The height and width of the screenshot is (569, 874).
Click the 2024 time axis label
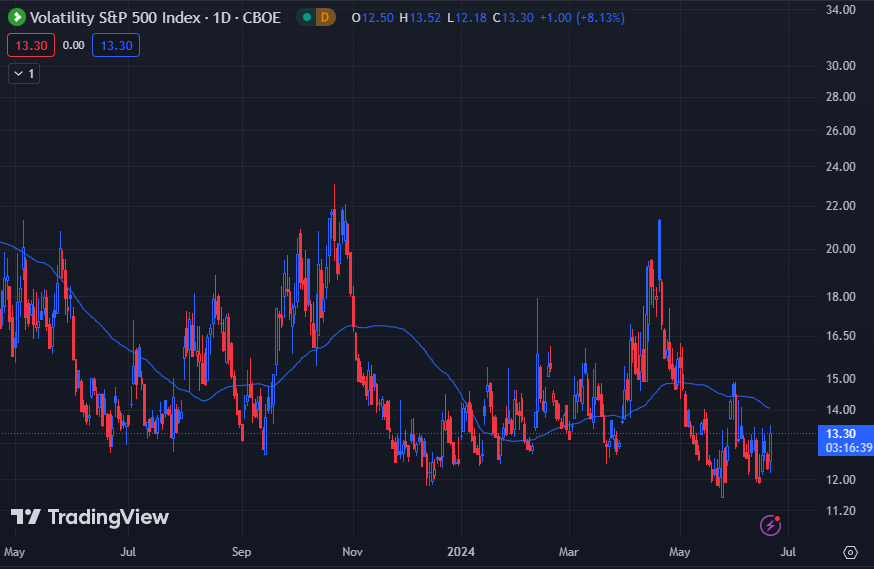click(x=461, y=552)
